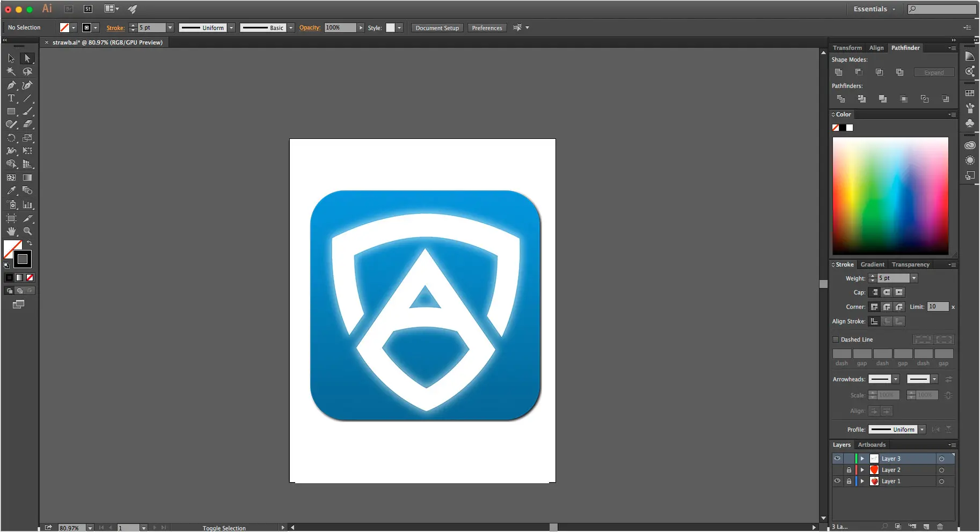
Task: Open Preferences from the control bar
Action: coord(486,27)
